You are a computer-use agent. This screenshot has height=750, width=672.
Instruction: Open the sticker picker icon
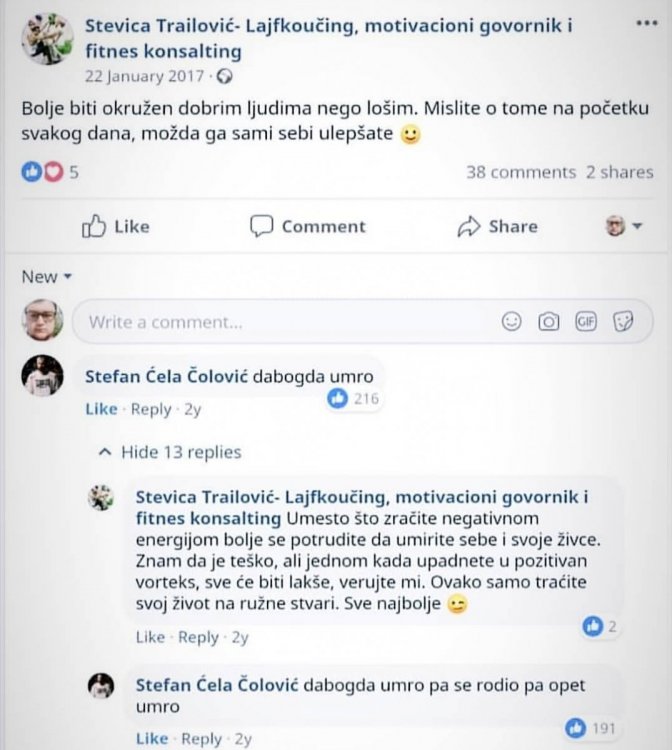[x=623, y=322]
